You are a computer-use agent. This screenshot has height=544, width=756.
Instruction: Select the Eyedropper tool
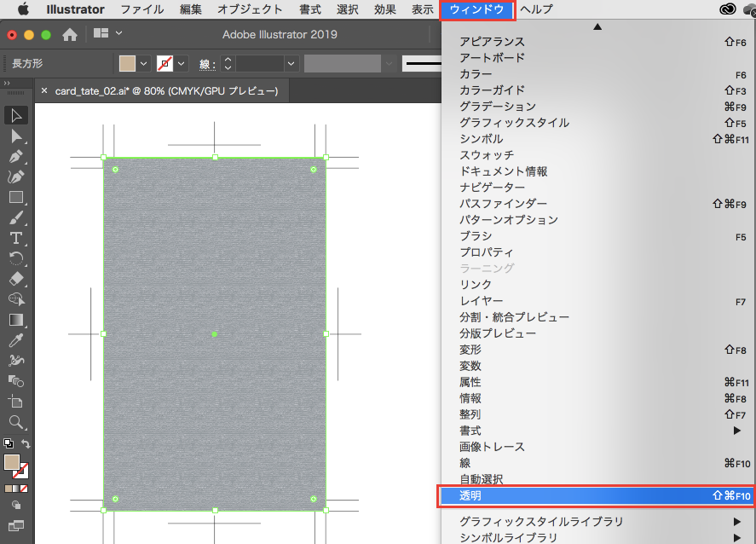(x=16, y=339)
